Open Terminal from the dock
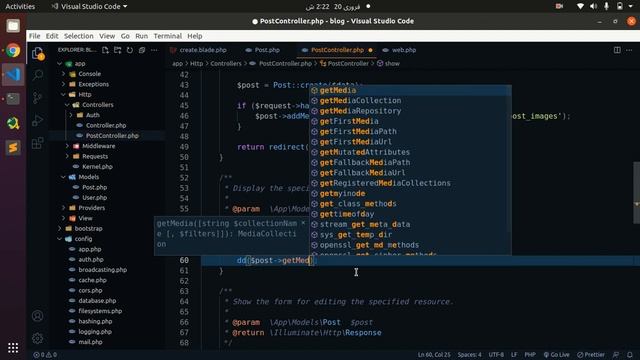The height and width of the screenshot is (360, 640). coord(13,99)
